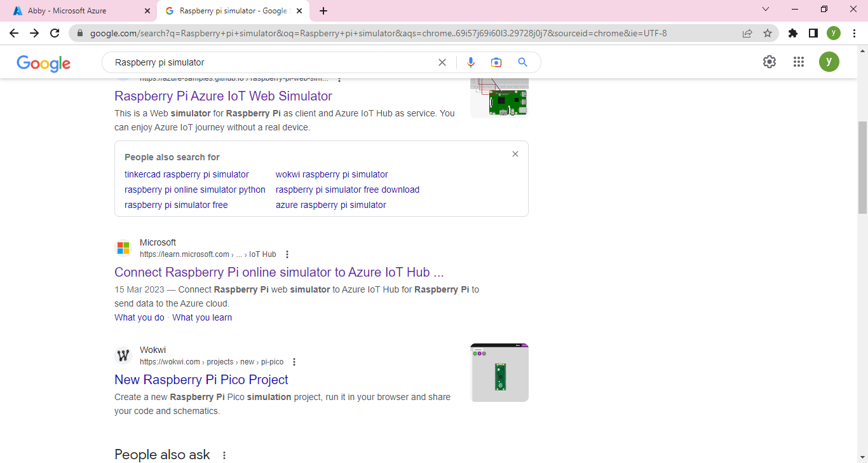Click the browser address bar URL
Image resolution: width=868 pixels, height=463 pixels.
(378, 33)
